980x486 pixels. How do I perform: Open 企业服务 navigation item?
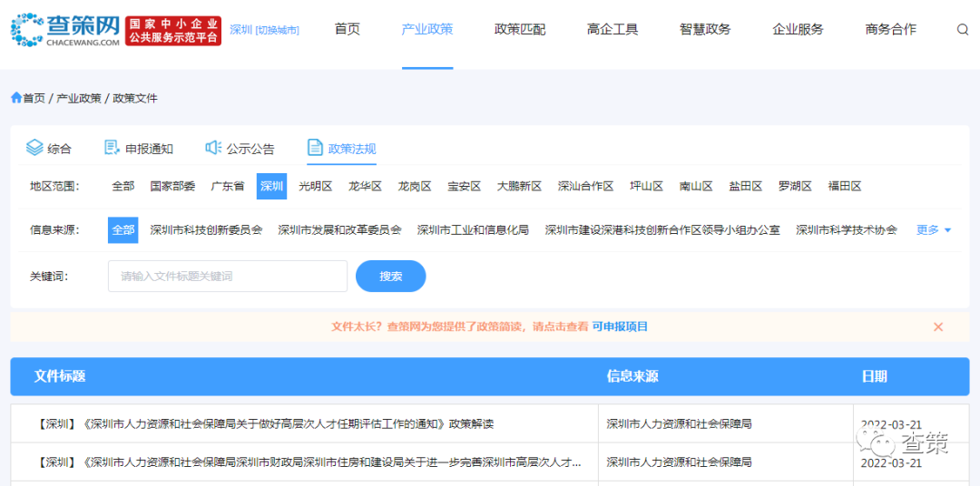pos(799,29)
